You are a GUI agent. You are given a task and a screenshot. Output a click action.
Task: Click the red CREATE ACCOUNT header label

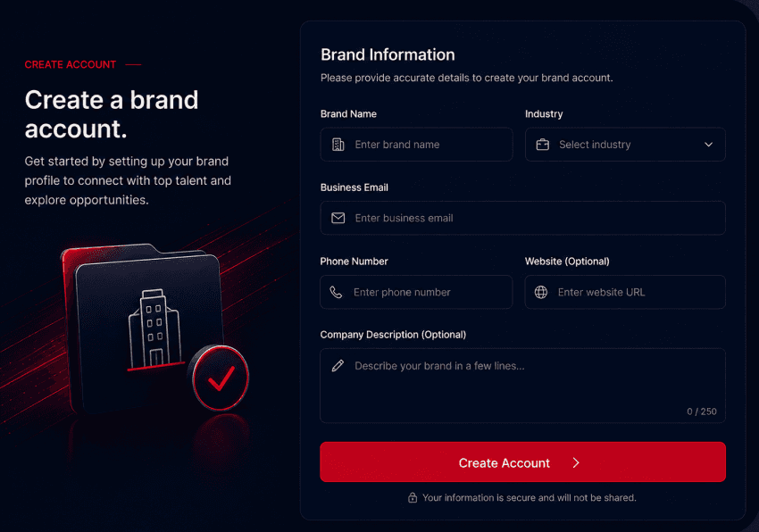pyautogui.click(x=71, y=64)
